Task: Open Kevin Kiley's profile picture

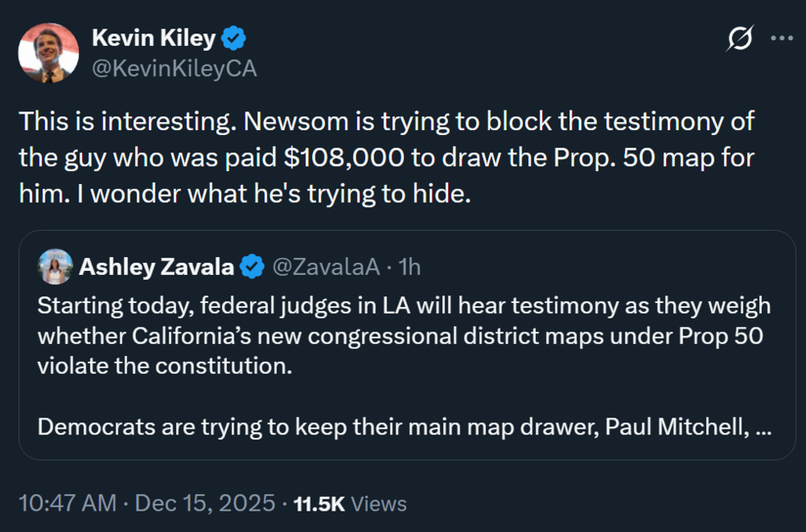Action: pyautogui.click(x=48, y=53)
